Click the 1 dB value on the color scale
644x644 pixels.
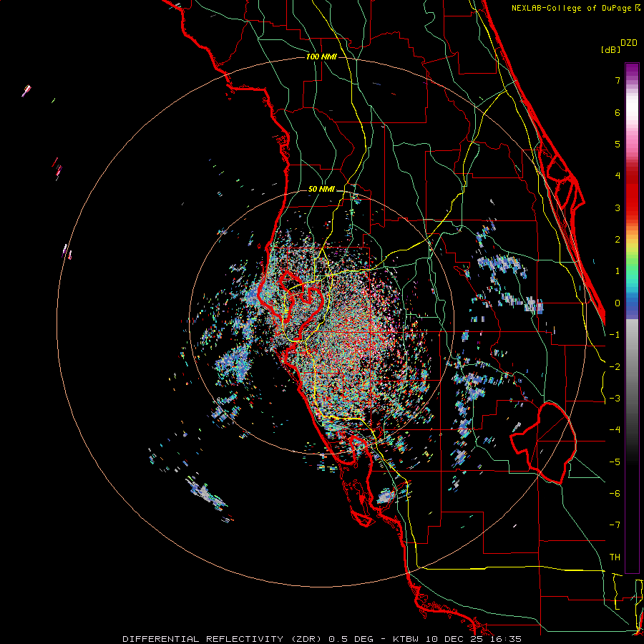tap(618, 271)
